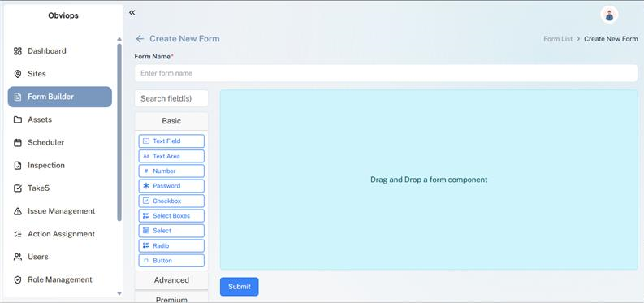Screen dimensions: 644x303
Task: Follow the Form List breadcrumb link
Action: pyautogui.click(x=558, y=39)
